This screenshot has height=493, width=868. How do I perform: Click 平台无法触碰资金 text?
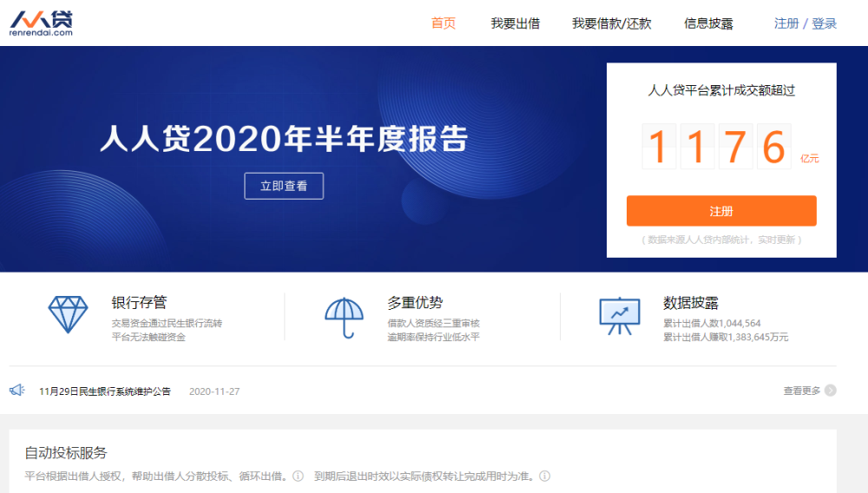148,337
